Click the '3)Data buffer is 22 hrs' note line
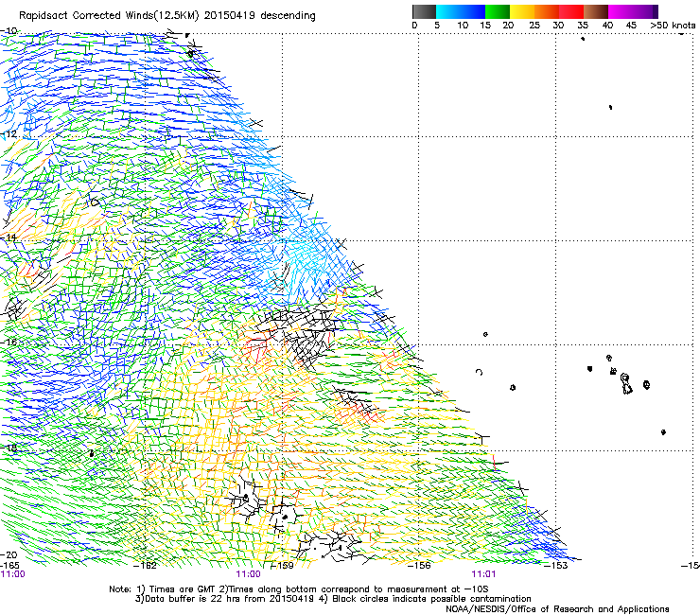 pos(333,599)
